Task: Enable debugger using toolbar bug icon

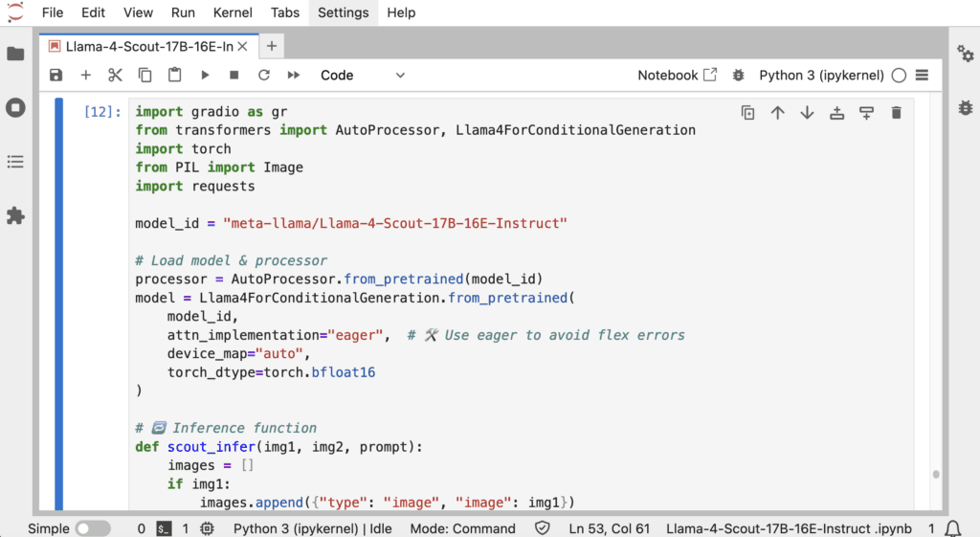Action: tap(738, 75)
